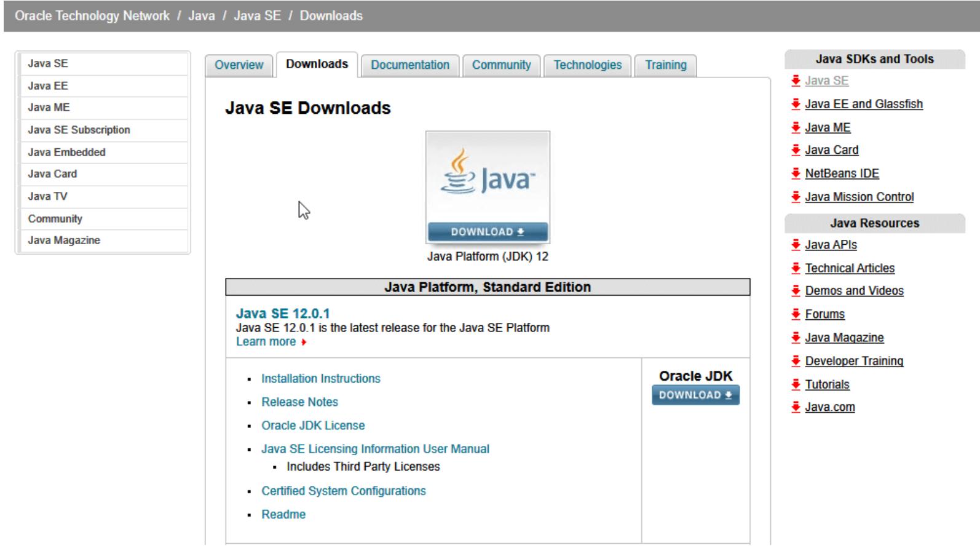
Task: Open the NetBeans IDE link
Action: click(x=842, y=173)
